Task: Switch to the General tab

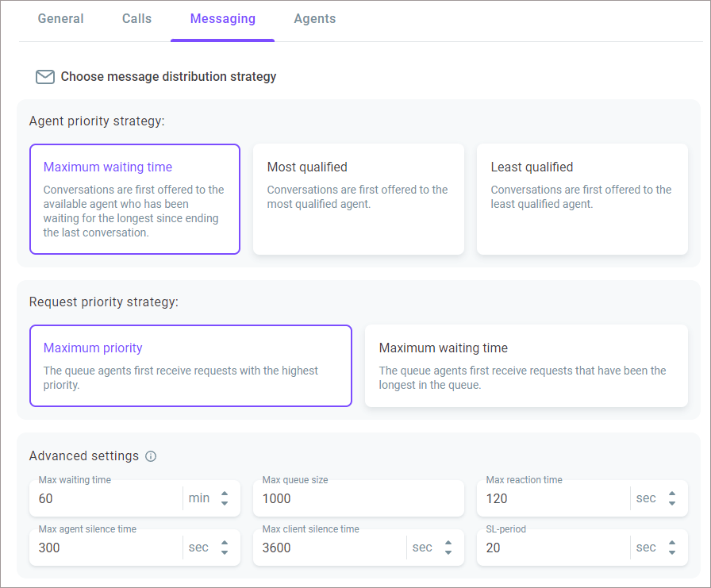Action: 60,18
